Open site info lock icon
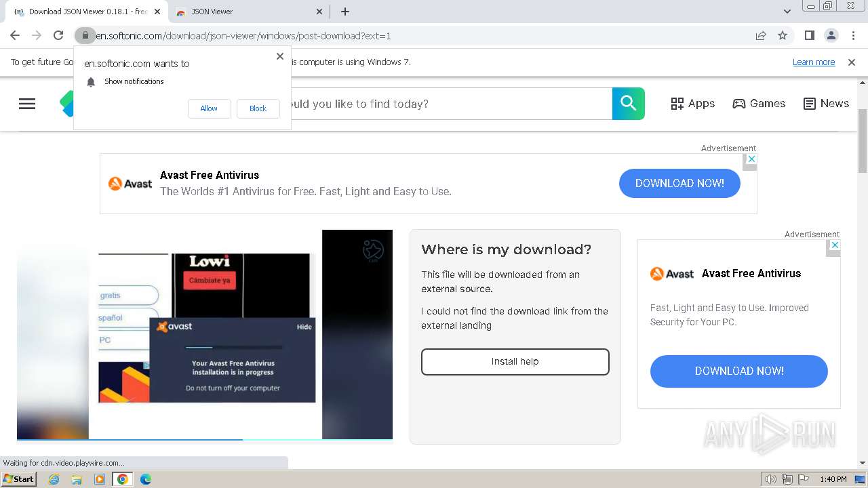The image size is (868, 488). click(x=85, y=35)
